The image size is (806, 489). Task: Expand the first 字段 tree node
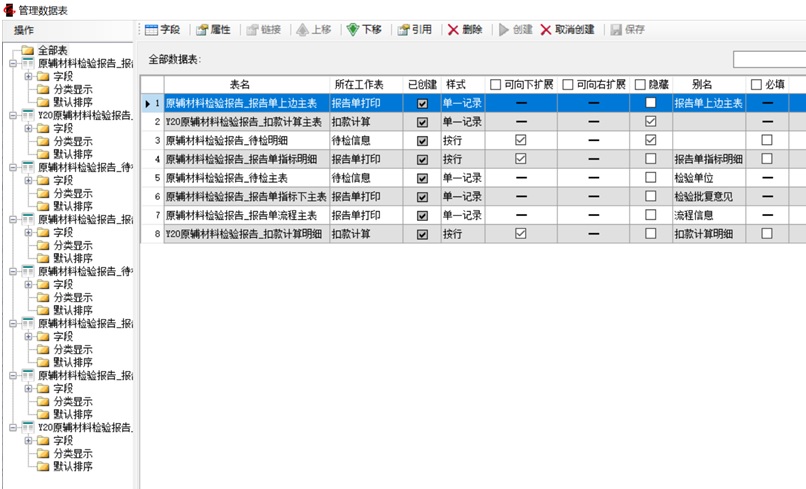pyautogui.click(x=29, y=76)
